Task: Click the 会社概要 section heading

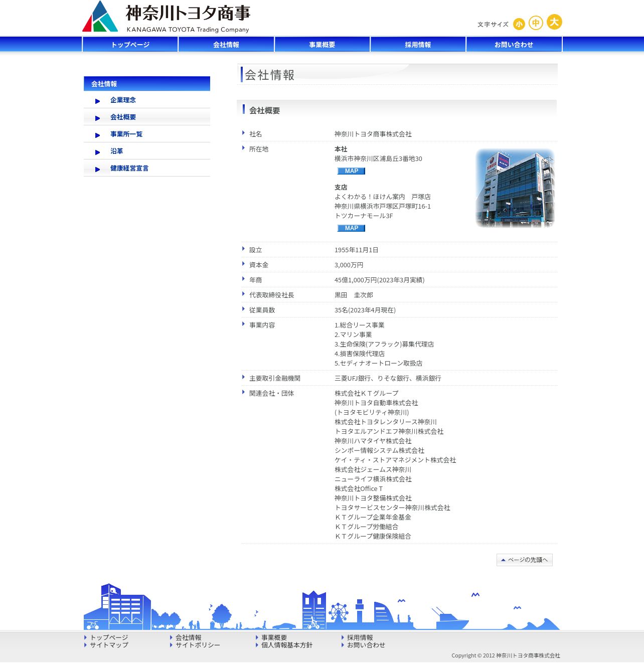Action: [x=264, y=111]
